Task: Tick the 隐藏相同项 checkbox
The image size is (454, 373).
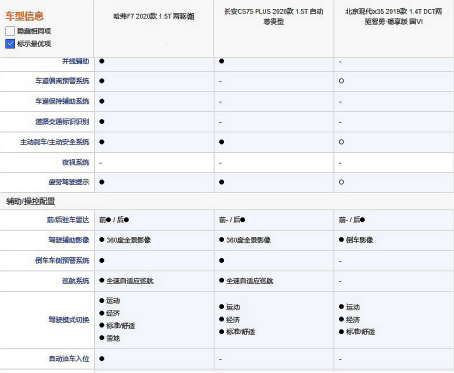Action: [10, 31]
